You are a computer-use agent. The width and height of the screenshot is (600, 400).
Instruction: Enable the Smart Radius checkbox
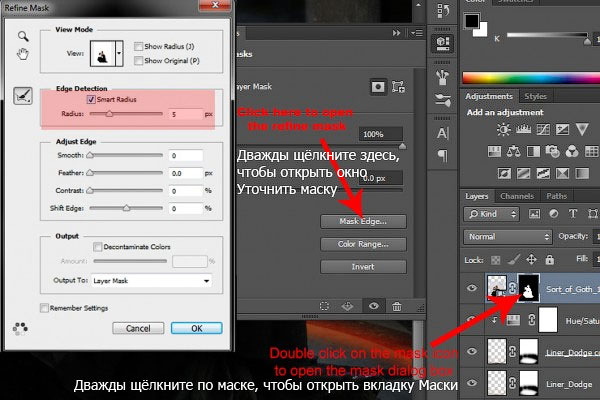(x=92, y=100)
